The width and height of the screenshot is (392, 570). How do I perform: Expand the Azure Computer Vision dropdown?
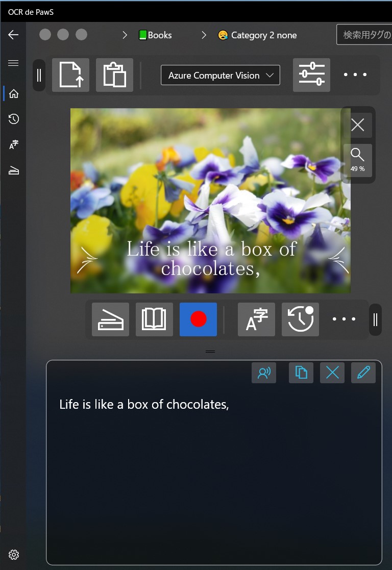(x=220, y=75)
